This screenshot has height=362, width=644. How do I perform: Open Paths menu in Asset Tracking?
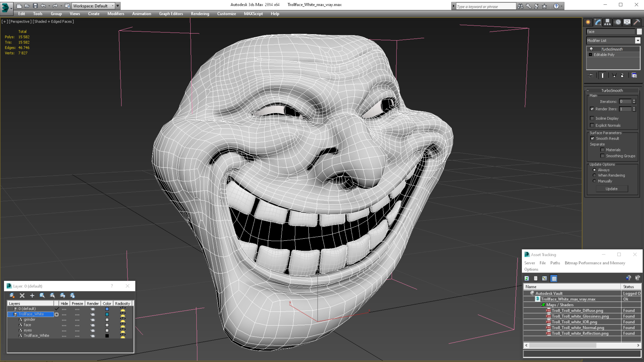point(555,263)
